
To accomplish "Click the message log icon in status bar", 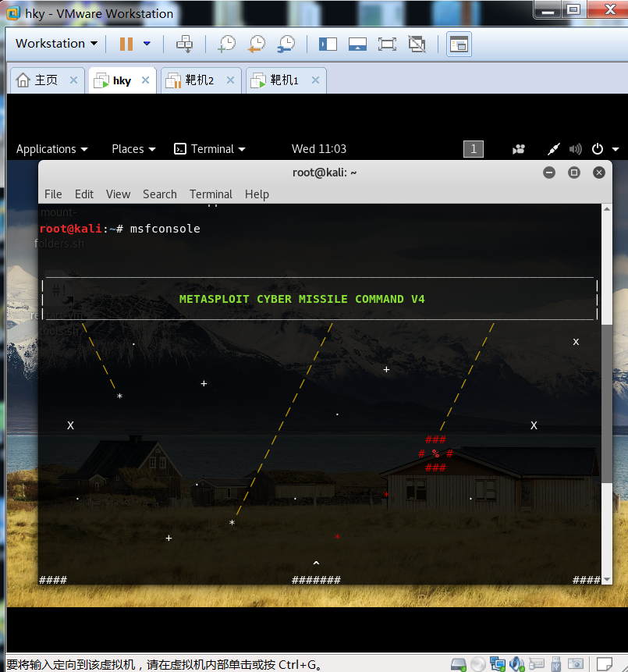I will point(605,664).
